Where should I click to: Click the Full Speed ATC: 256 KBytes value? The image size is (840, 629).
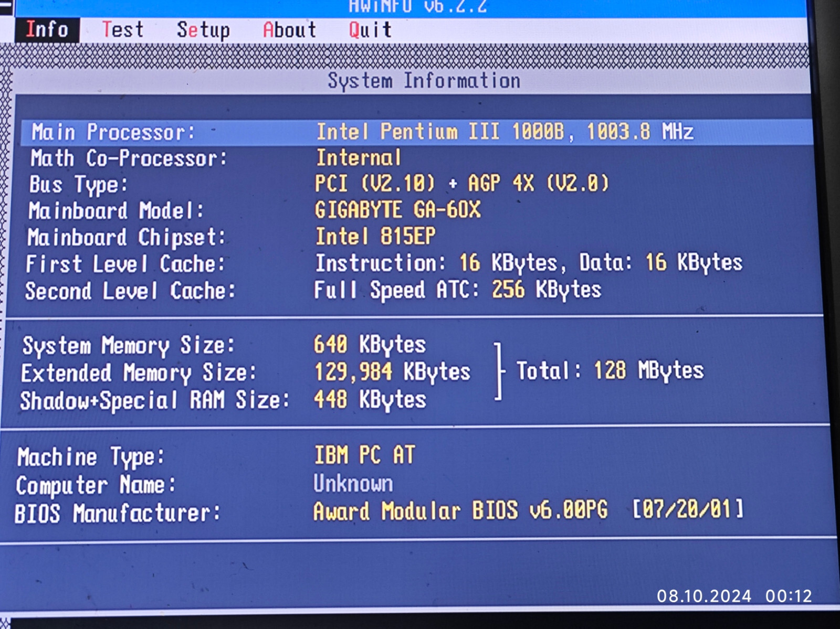tap(457, 290)
